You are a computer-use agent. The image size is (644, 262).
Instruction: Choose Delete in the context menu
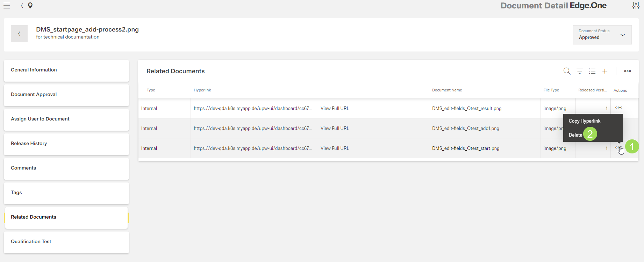coord(575,135)
